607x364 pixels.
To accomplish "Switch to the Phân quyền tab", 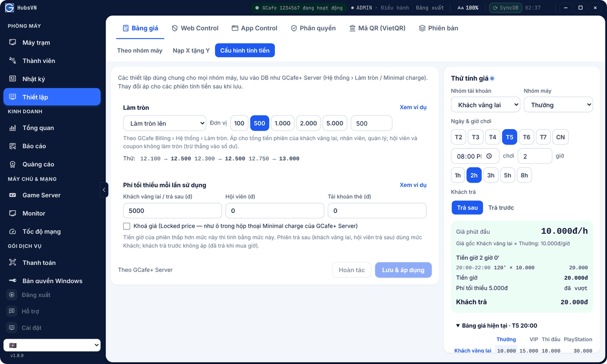I will pos(313,28).
